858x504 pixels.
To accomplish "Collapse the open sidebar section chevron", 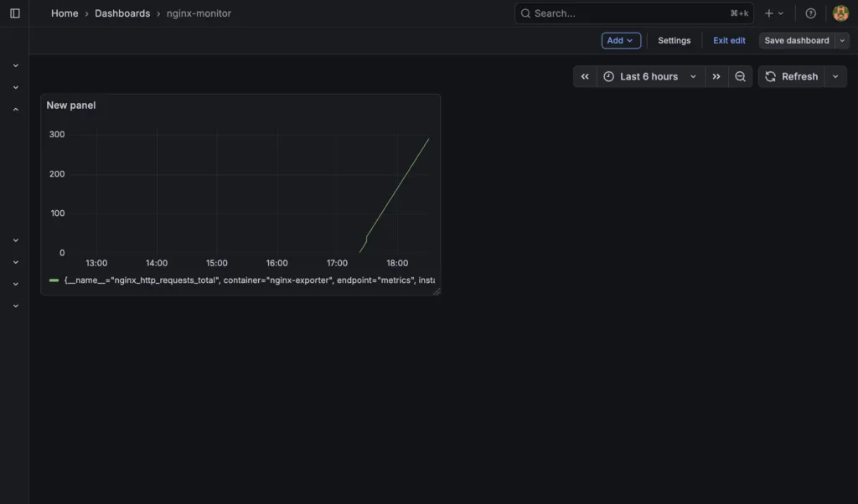I will point(16,110).
